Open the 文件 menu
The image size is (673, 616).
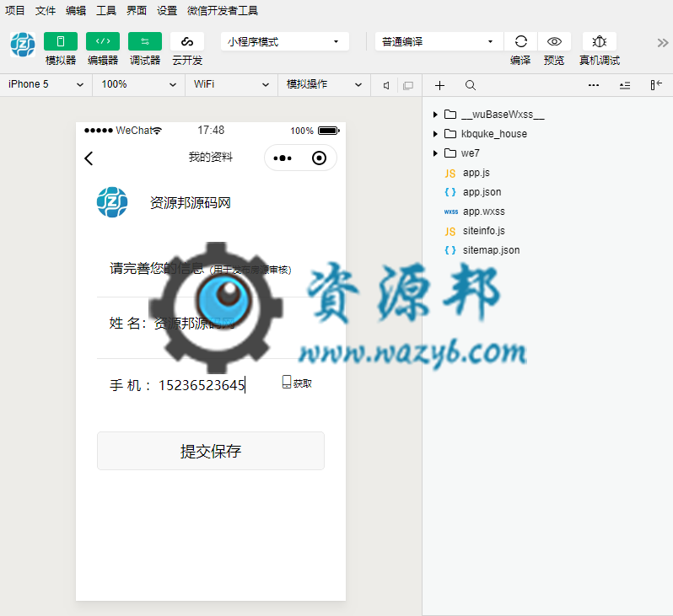[x=46, y=10]
